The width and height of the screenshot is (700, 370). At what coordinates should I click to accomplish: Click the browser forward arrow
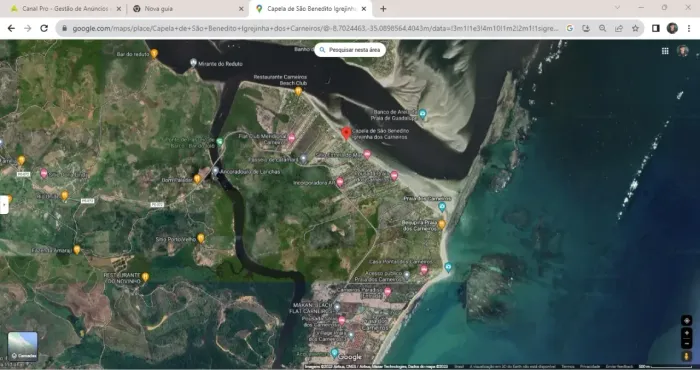pos(28,28)
